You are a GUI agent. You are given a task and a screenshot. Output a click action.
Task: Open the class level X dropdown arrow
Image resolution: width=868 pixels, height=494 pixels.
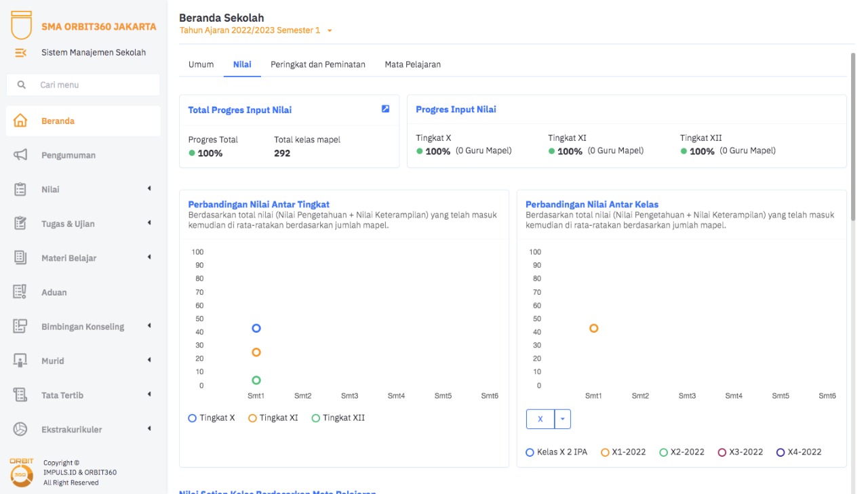(562, 419)
